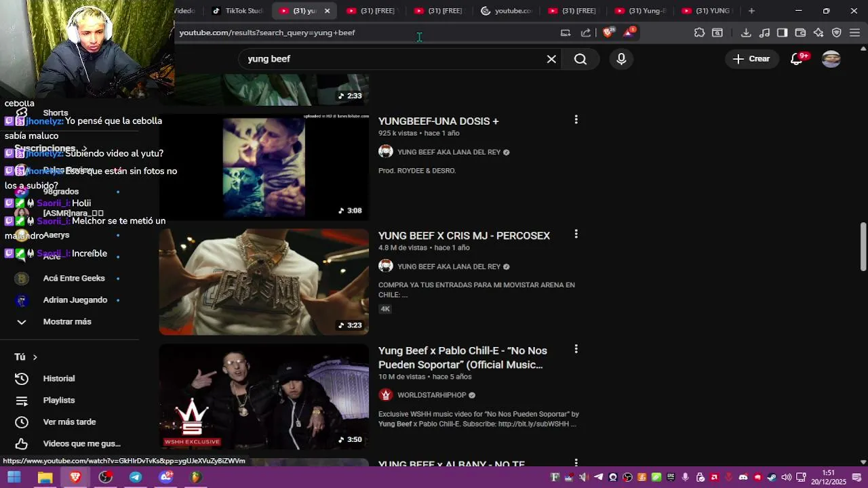Open the YUNG BEEF X CRIS MJ - PERCOSEX title
The width and height of the screenshot is (868, 488).
click(464, 236)
